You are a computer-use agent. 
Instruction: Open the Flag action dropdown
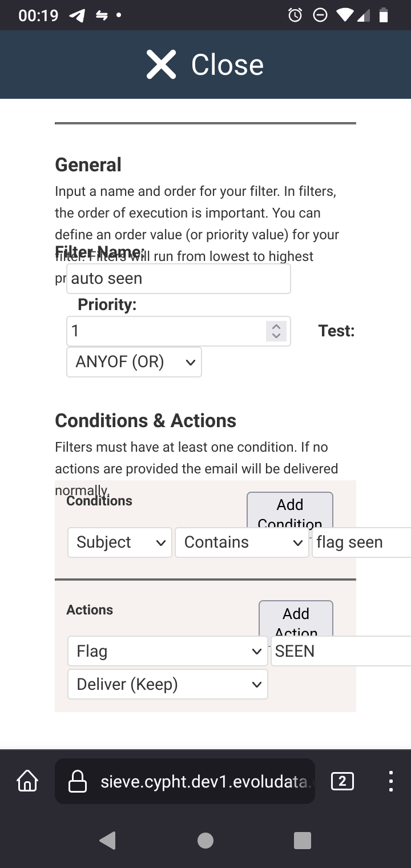(x=167, y=651)
